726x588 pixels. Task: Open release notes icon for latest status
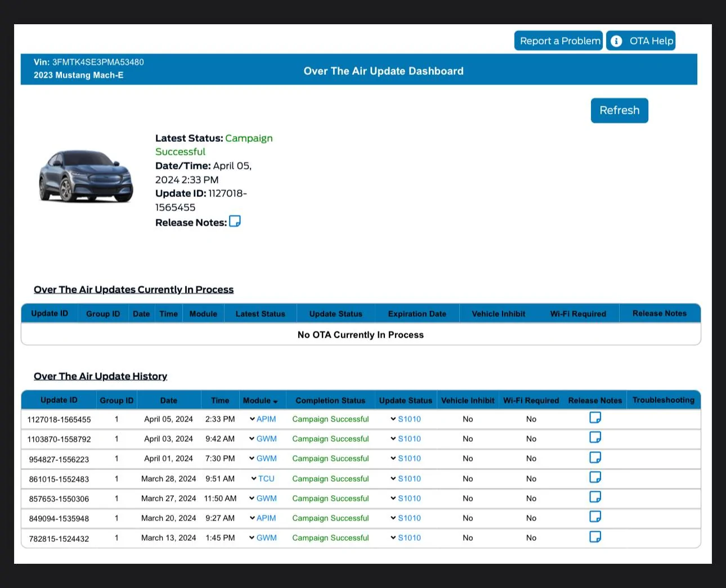coord(235,221)
